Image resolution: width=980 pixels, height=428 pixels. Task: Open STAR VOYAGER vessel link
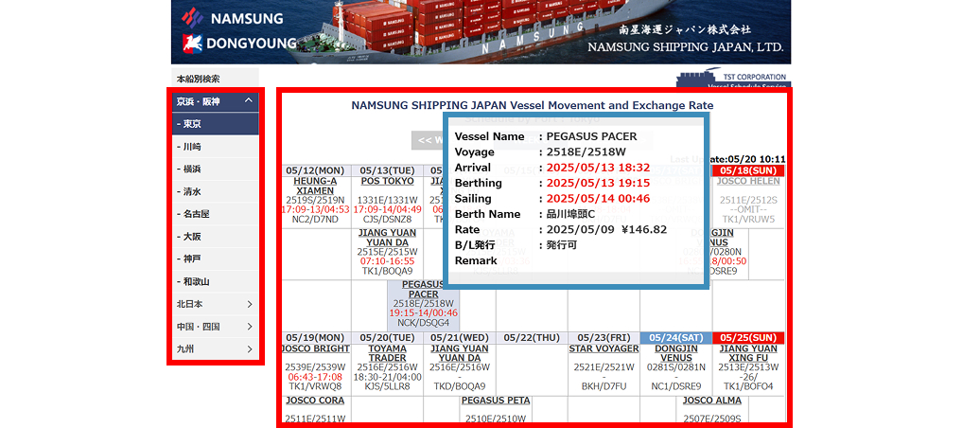tap(604, 348)
